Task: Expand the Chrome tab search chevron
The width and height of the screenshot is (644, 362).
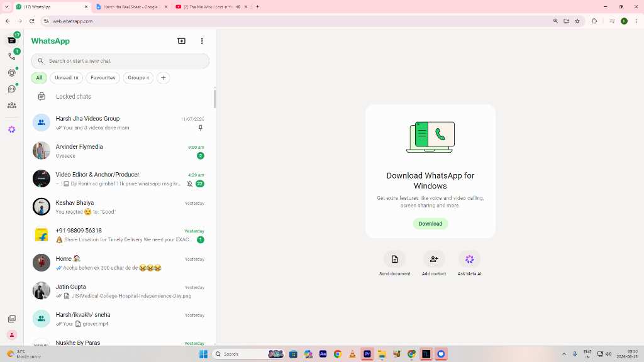Action: point(6,6)
